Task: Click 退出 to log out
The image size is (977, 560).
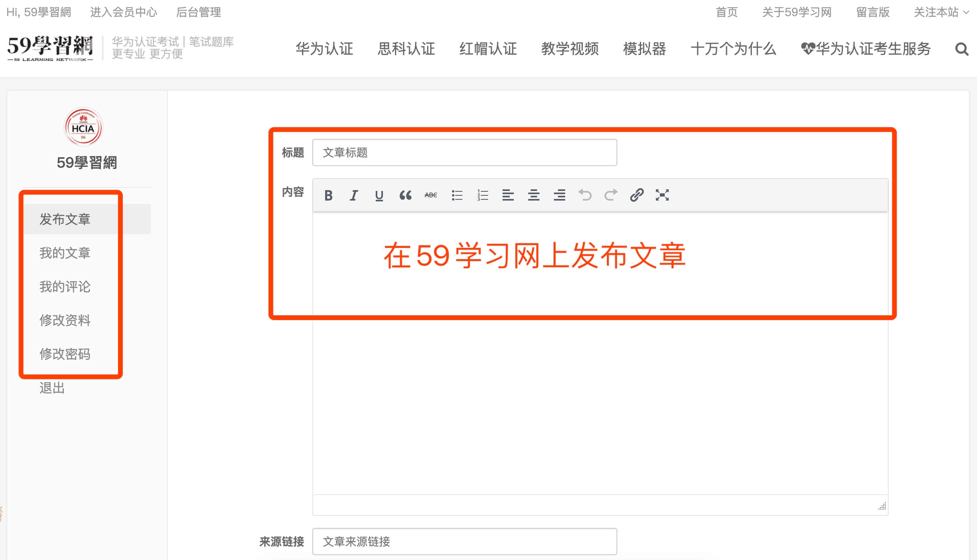Action: coord(52,388)
